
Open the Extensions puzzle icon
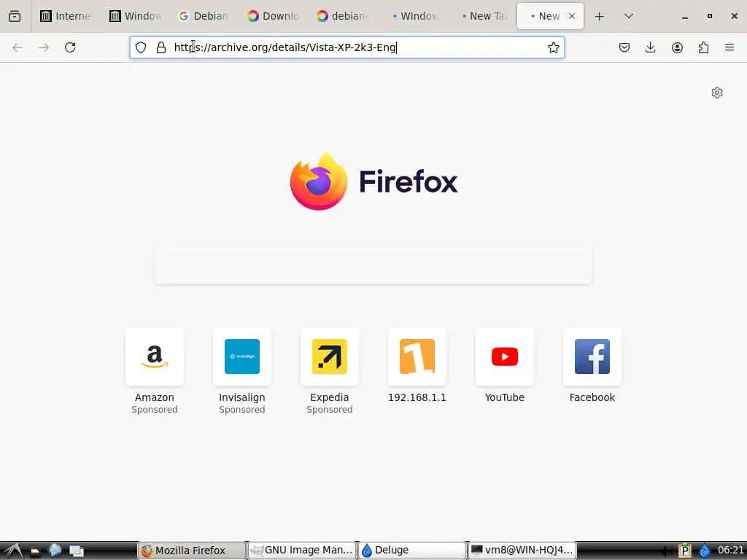703,47
